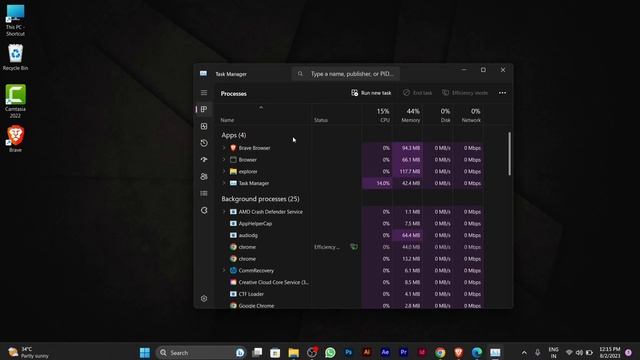640x360 pixels.
Task: Show hidden system tray icons
Action: point(524,353)
